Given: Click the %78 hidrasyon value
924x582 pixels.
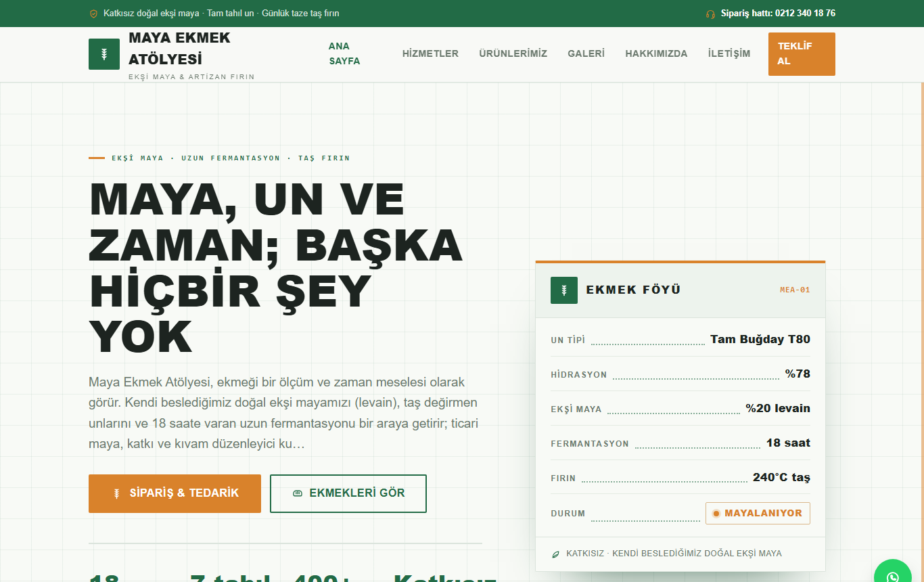Looking at the screenshot, I should point(798,374).
